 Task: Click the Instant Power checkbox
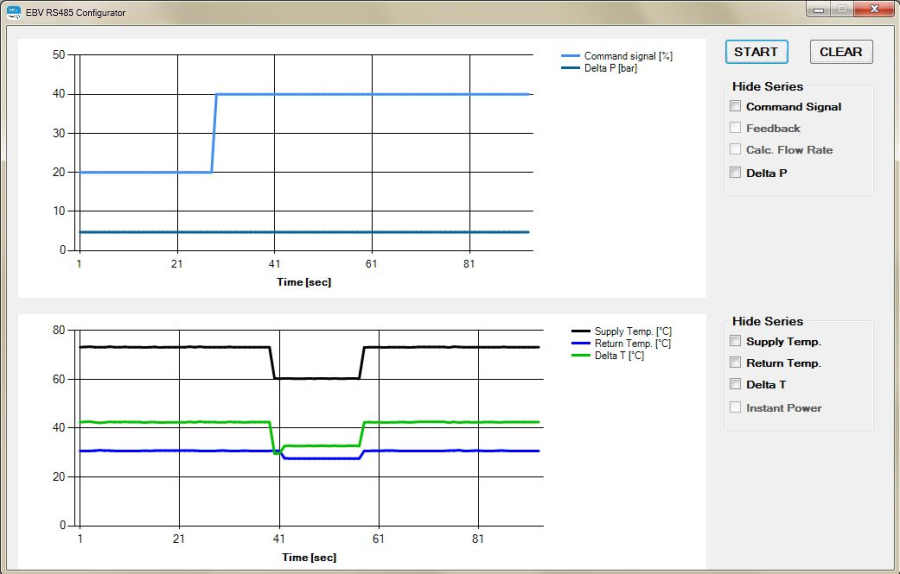pos(736,408)
